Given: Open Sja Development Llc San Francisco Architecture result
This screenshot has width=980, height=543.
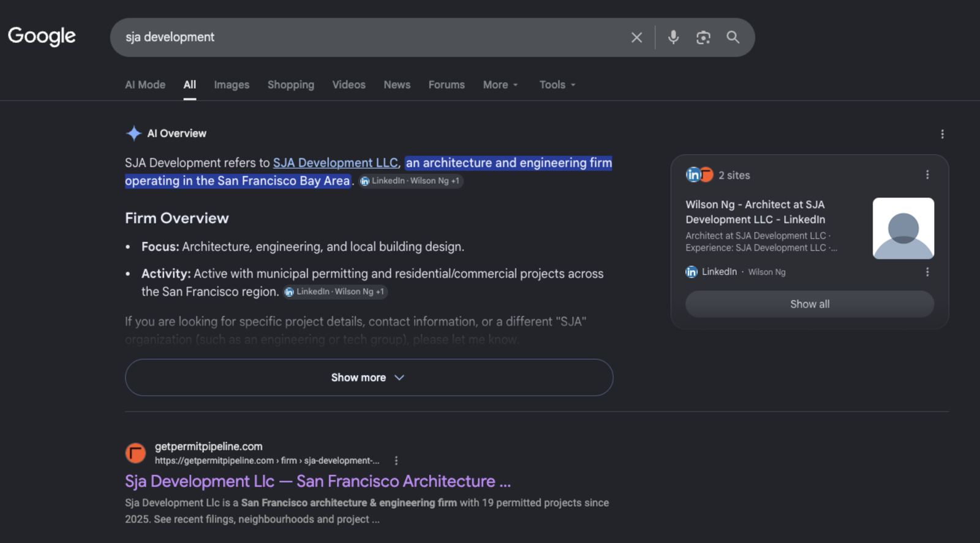Looking at the screenshot, I should point(318,481).
